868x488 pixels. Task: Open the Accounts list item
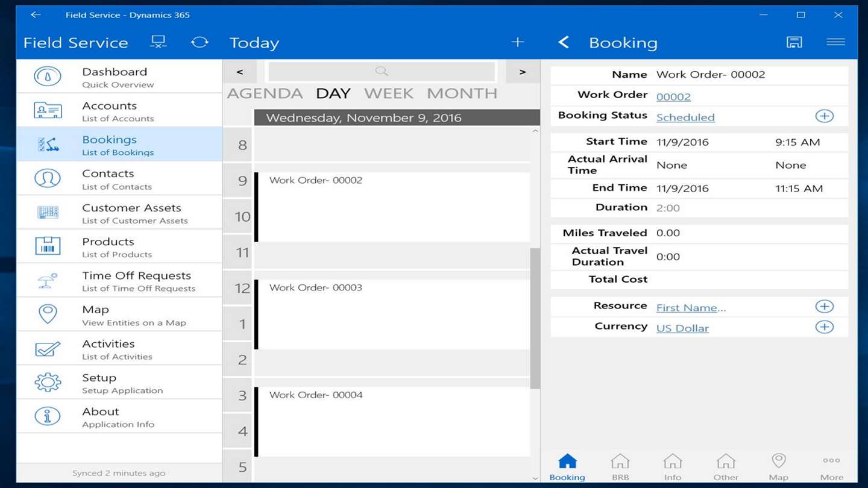(119, 111)
